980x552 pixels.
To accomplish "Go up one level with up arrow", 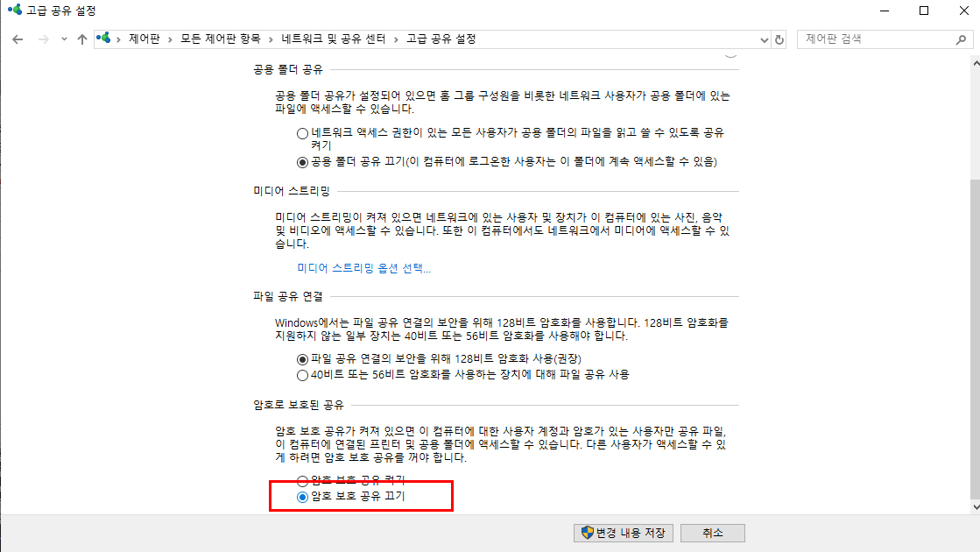I will (81, 39).
